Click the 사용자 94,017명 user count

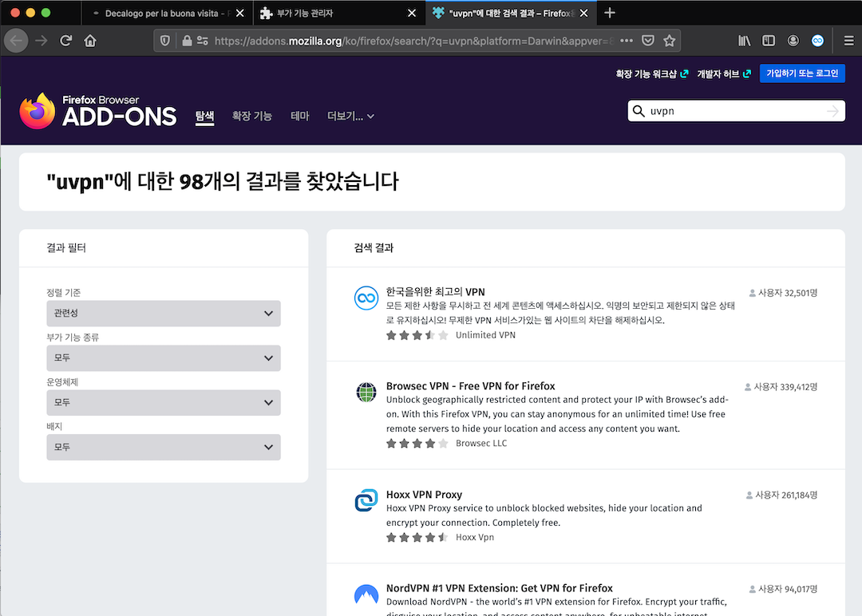click(784, 589)
